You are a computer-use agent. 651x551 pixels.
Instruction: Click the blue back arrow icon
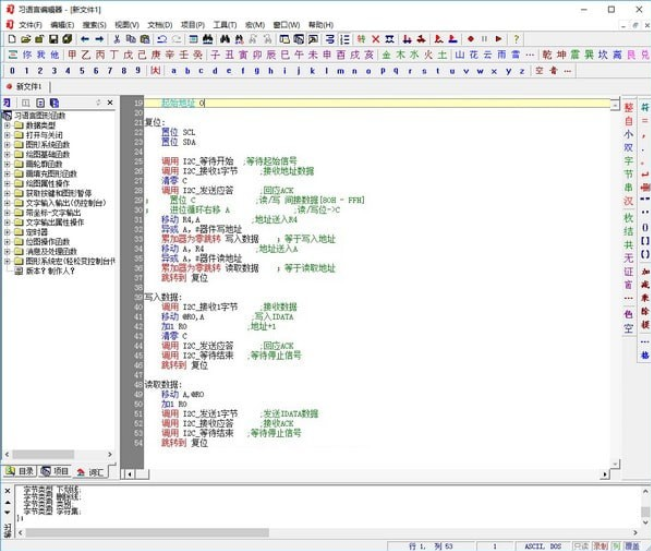tap(85, 39)
